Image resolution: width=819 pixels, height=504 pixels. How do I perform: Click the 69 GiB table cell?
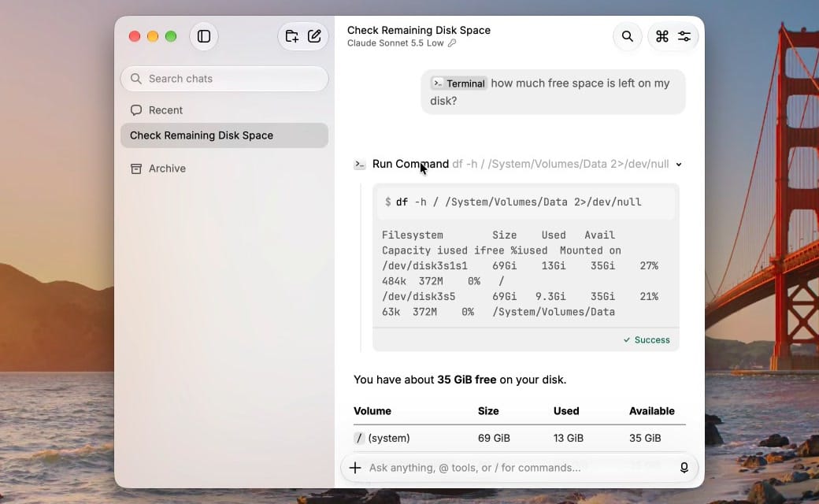494,438
